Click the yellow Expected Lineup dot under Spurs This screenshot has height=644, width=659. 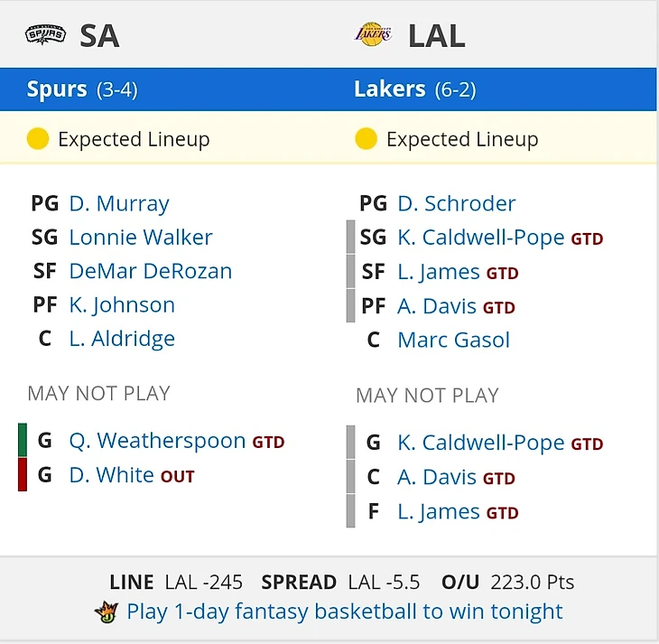pos(38,139)
